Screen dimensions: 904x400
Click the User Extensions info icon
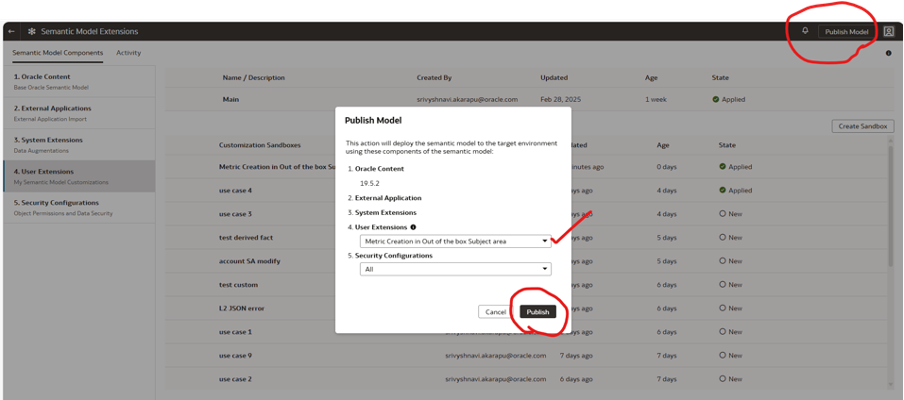413,227
